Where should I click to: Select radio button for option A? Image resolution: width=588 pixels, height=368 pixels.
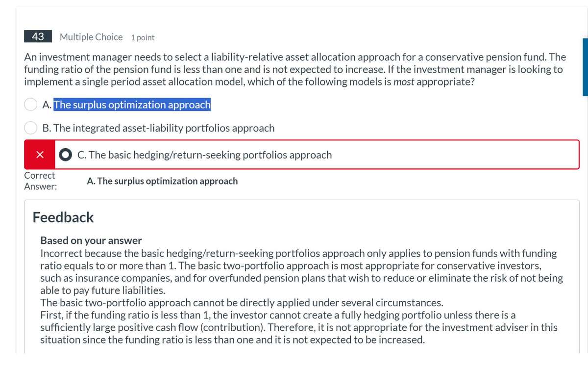31,105
